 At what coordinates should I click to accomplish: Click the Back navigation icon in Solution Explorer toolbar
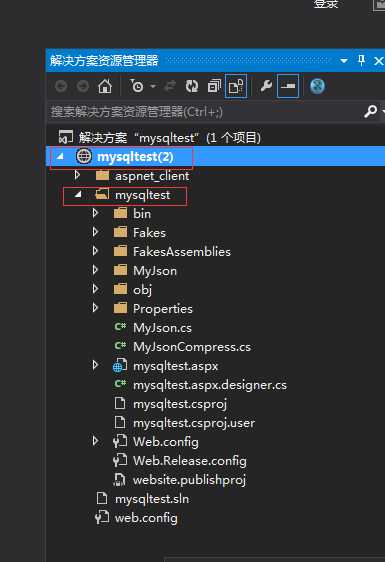61,86
